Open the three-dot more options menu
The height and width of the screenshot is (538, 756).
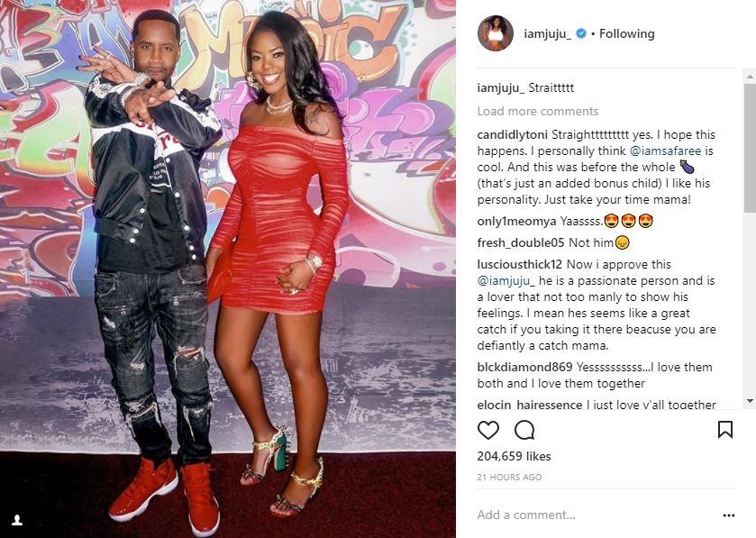coord(729,515)
